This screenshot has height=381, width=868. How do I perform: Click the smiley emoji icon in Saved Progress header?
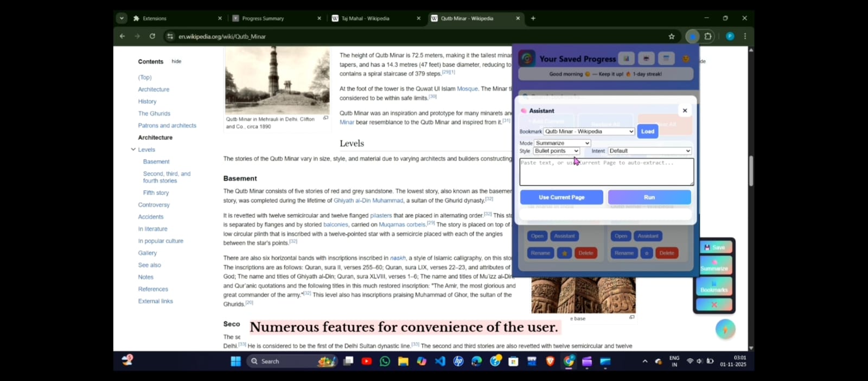coord(686,59)
